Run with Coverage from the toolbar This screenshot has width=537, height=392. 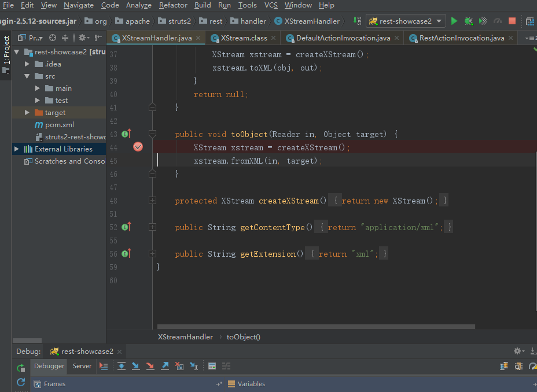[483, 21]
